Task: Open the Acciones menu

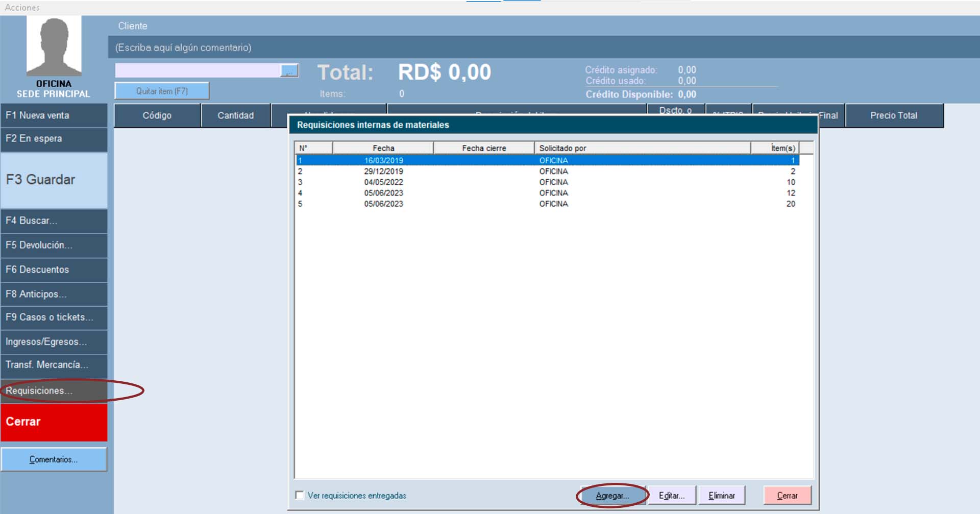Action: 22,8
